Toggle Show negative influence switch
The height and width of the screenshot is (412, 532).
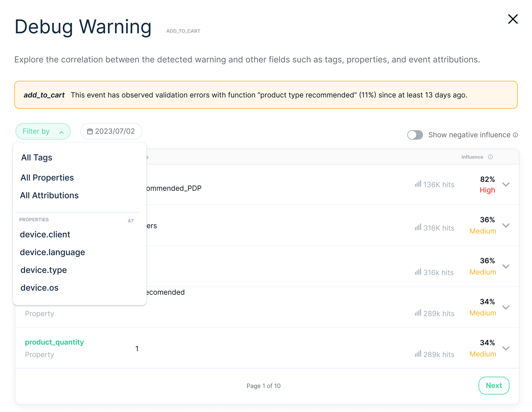click(x=415, y=135)
